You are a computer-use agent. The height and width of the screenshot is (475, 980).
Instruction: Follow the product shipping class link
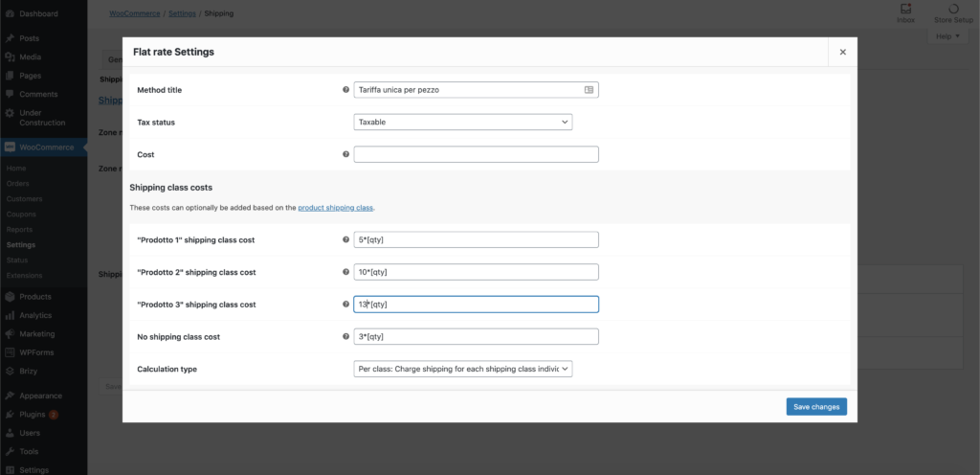tap(336, 208)
